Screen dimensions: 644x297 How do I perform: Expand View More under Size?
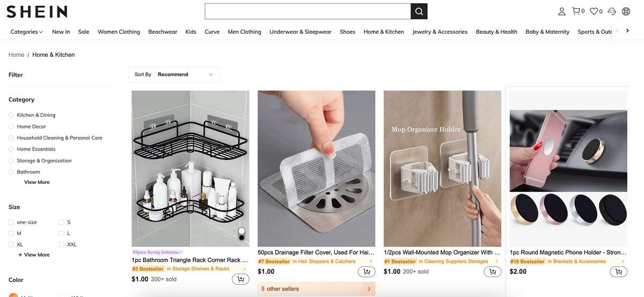click(34, 255)
